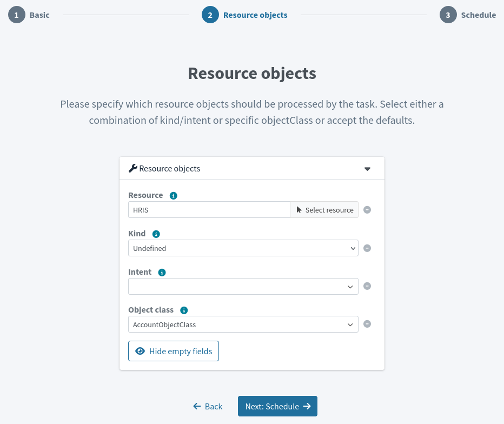Remove the Intent field using its minus icon
This screenshot has width=504, height=424.
point(367,286)
